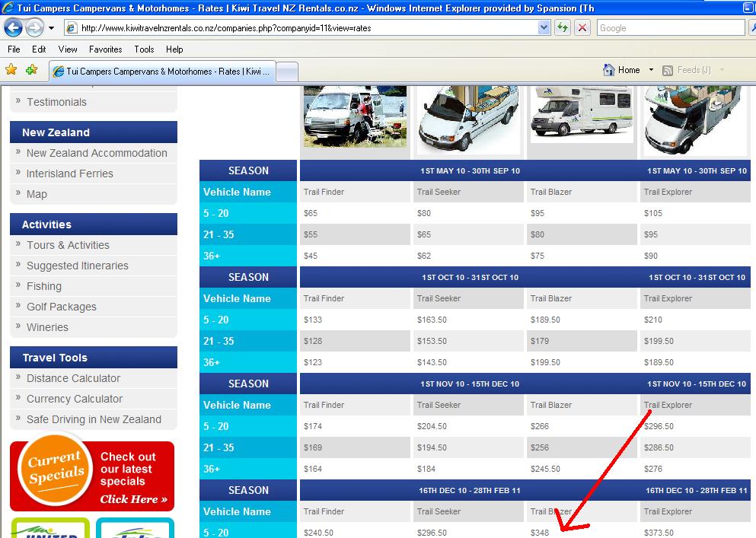
Task: Open the Suggested Itineraries link
Action: (x=78, y=266)
